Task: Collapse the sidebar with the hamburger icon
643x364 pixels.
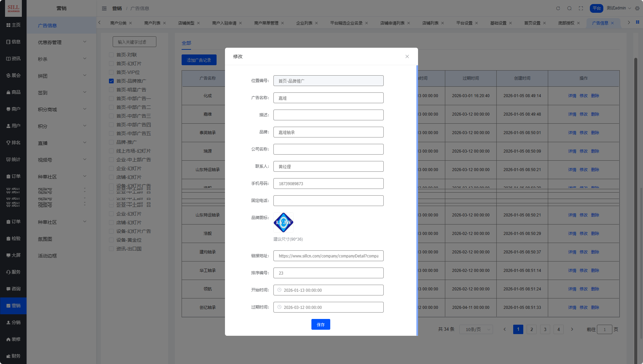Action: point(104,8)
